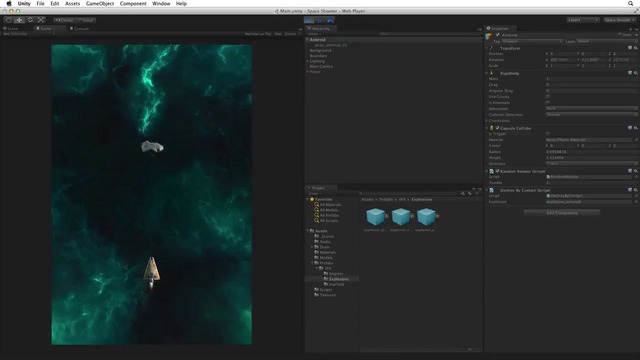
Task: Open the Component menu
Action: click(133, 3)
